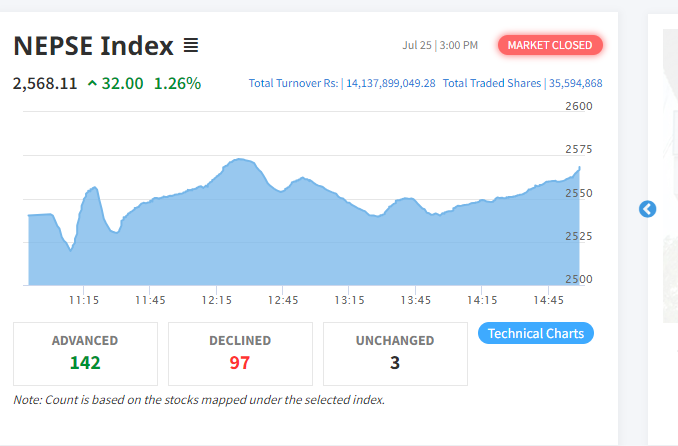The image size is (678, 446).
Task: Click the blue previous-slide arrow icon
Action: 647,209
